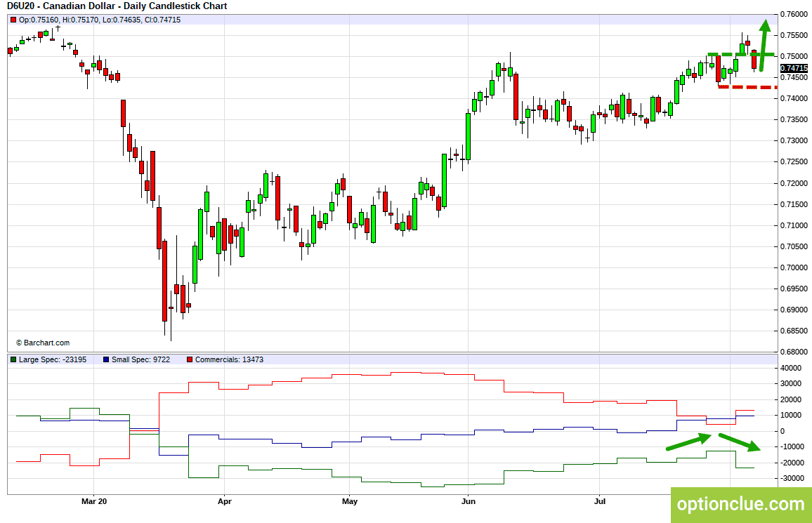This screenshot has width=812, height=523.
Task: Click the -10000 COT axis label
Action: 792,447
